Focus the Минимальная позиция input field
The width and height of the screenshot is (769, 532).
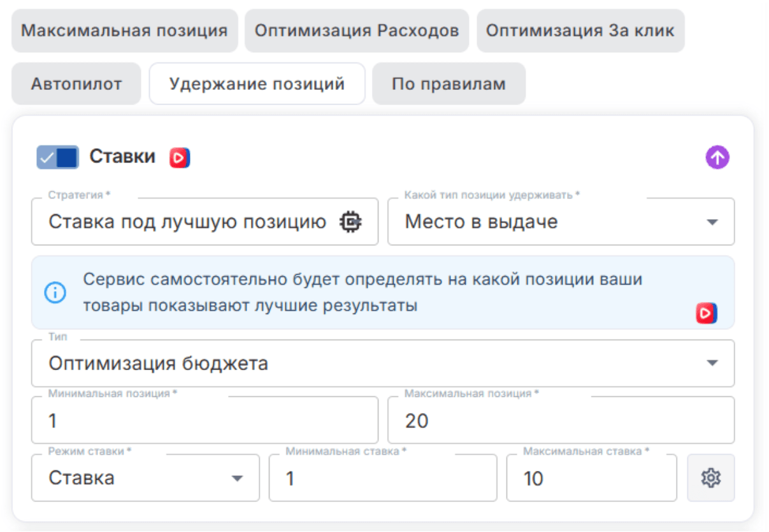(205, 420)
